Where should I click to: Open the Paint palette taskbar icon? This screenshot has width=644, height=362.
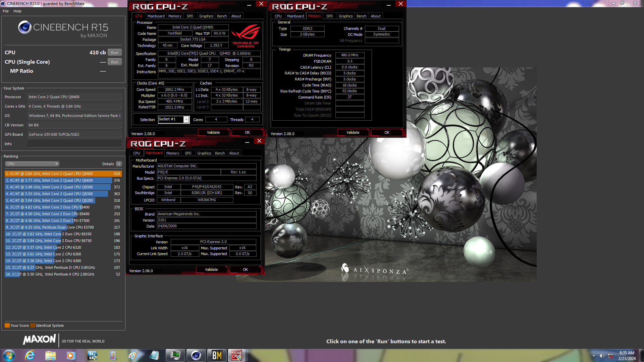(x=133, y=355)
